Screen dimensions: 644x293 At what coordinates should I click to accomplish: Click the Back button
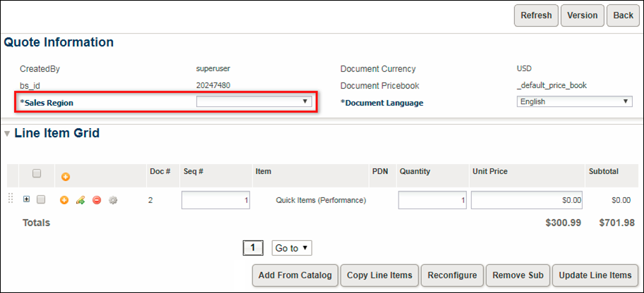[x=623, y=15]
